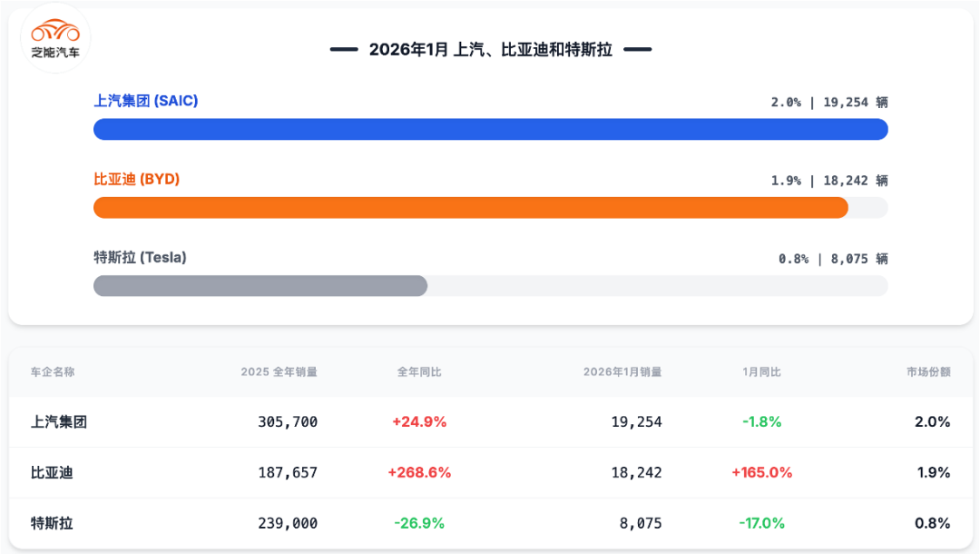Click the 187,657 annual sales cell
Viewport: 980px width, 554px height.
point(288,472)
